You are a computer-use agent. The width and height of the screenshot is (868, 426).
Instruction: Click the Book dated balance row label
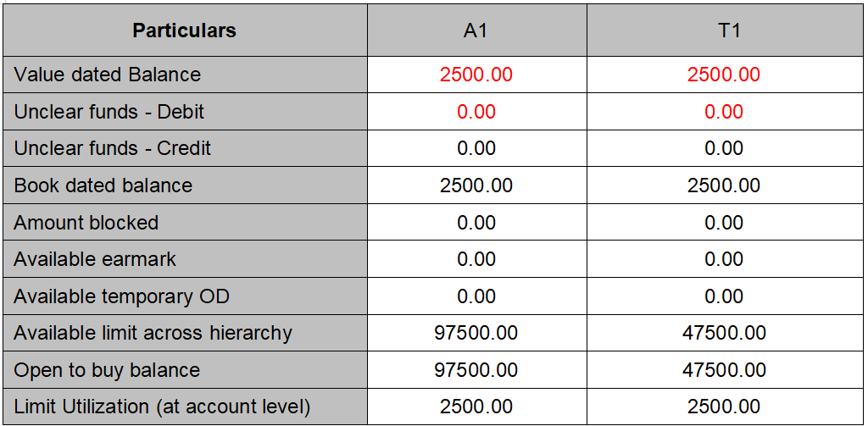103,185
